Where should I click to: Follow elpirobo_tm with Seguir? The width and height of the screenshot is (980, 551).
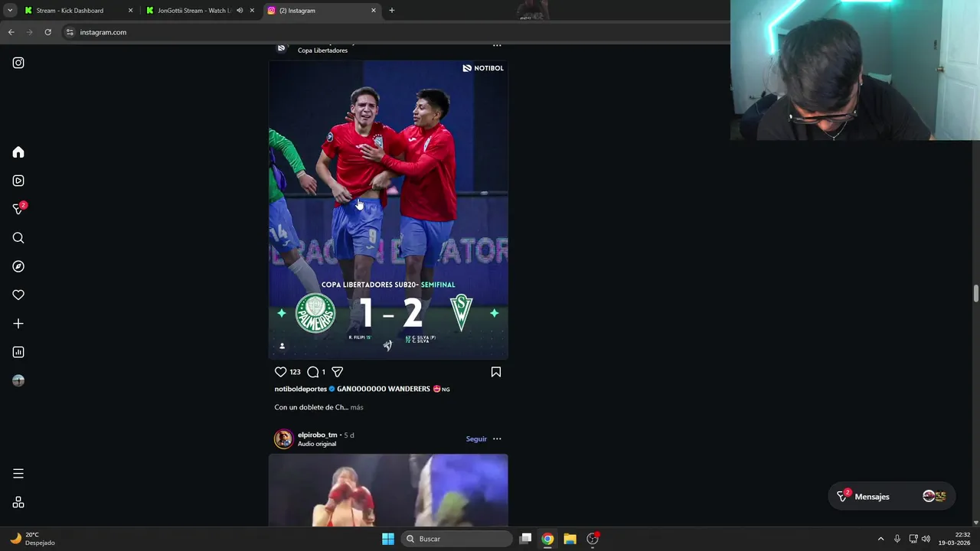pos(476,439)
